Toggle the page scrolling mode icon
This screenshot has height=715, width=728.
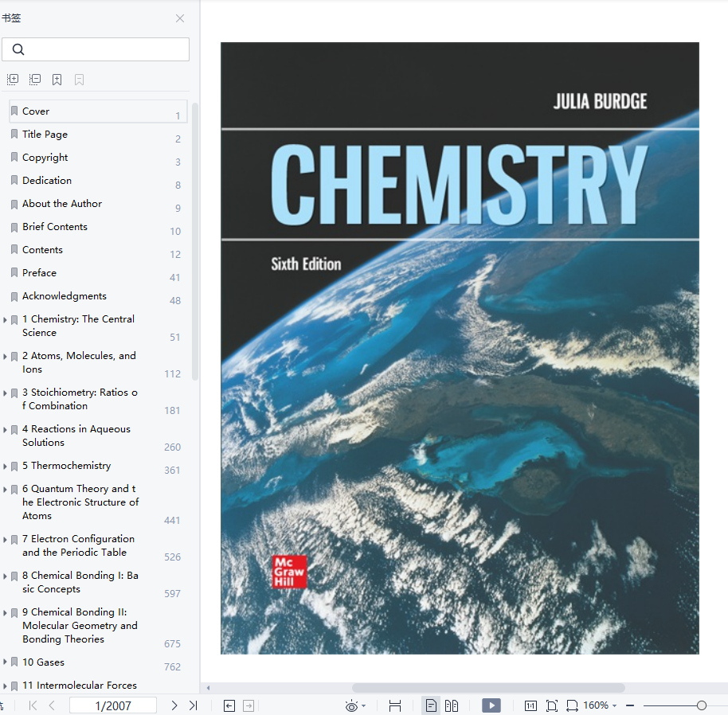(x=395, y=706)
